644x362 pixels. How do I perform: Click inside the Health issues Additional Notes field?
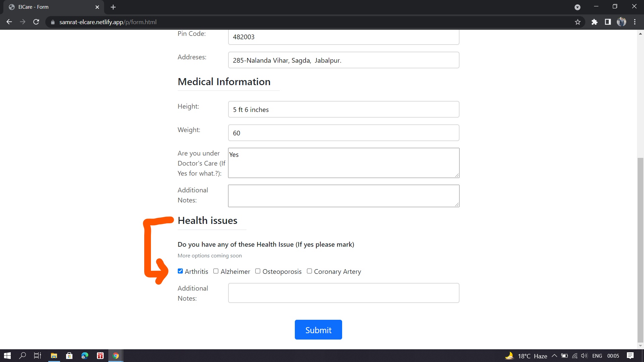(343, 293)
